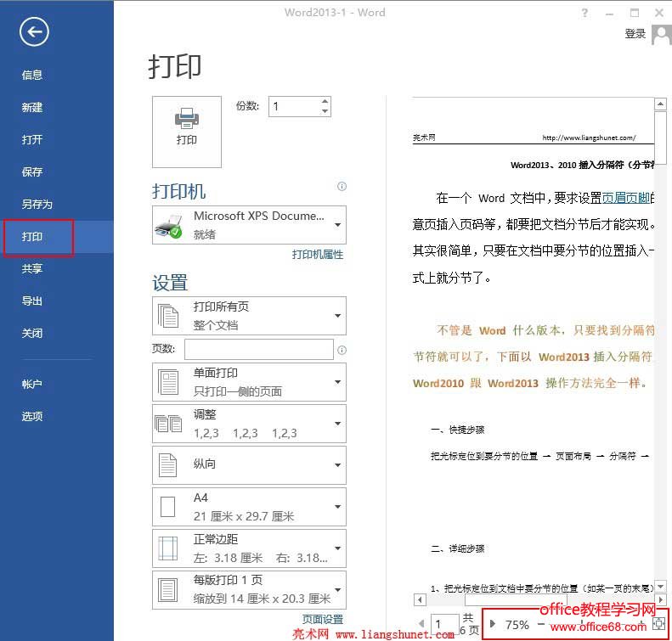Open the 每版打印 1 页 pages per sheet dropdown
The width and height of the screenshot is (672, 641).
pyautogui.click(x=250, y=589)
